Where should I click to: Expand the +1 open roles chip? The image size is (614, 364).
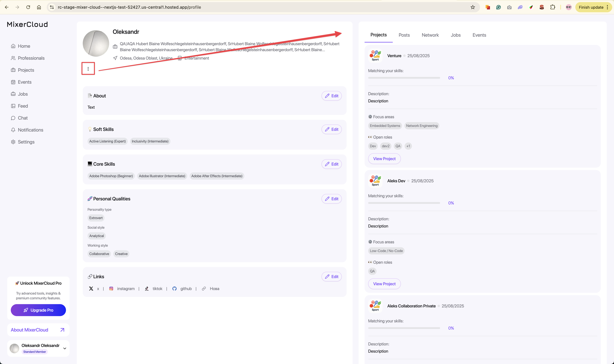click(x=408, y=146)
